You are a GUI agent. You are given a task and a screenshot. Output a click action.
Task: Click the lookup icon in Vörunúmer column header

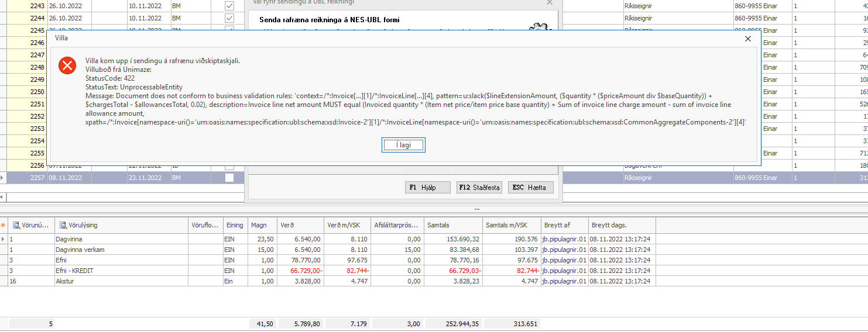(x=16, y=225)
